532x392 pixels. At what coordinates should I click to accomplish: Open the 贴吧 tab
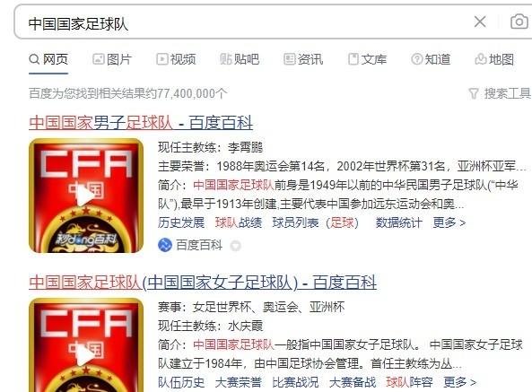[x=240, y=59]
